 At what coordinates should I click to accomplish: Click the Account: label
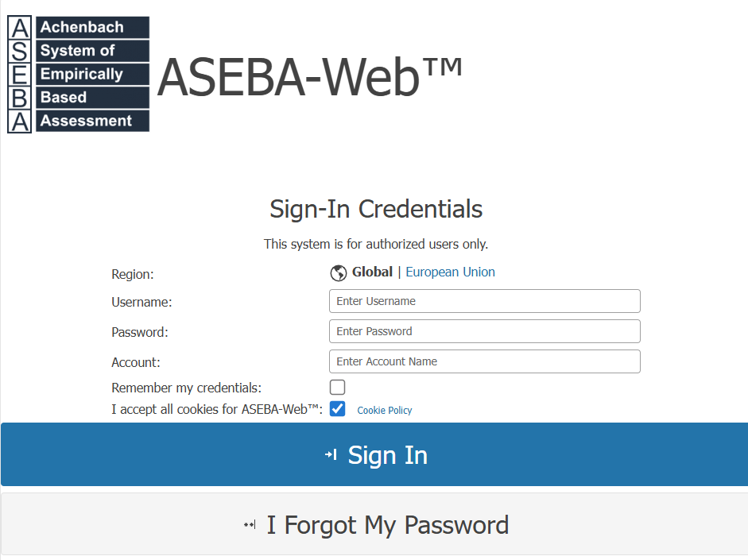(136, 362)
